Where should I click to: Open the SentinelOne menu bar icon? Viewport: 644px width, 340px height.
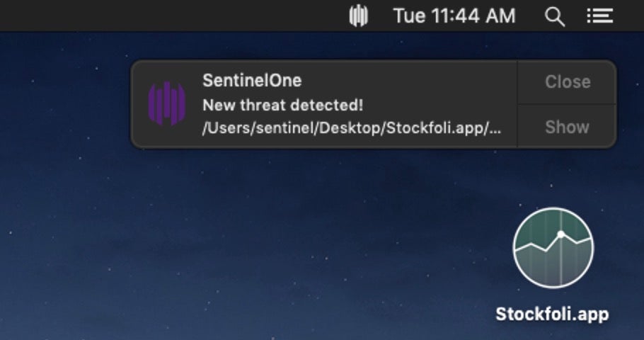coord(359,16)
